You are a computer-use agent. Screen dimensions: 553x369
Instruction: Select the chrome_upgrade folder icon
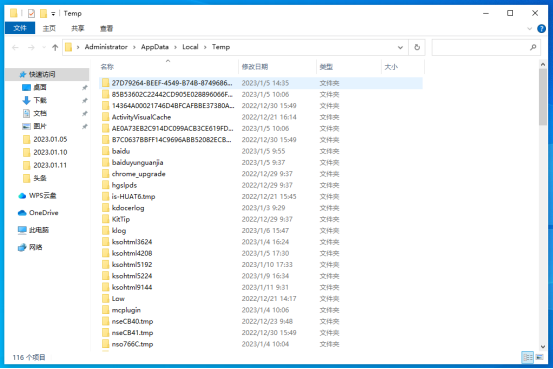click(105, 174)
